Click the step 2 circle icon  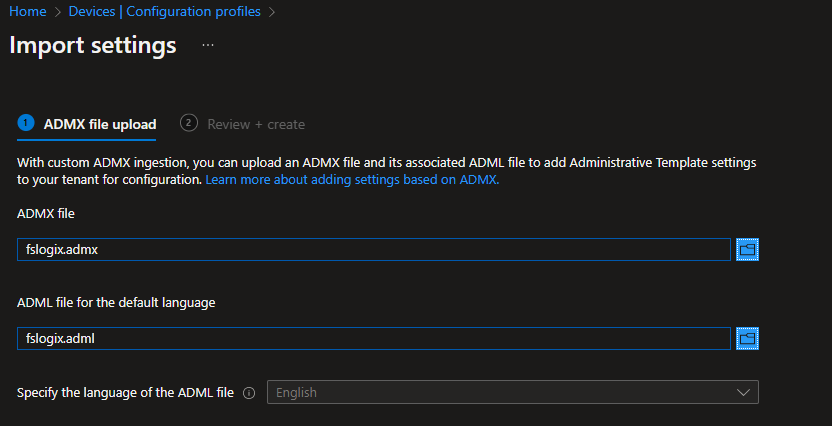(188, 123)
